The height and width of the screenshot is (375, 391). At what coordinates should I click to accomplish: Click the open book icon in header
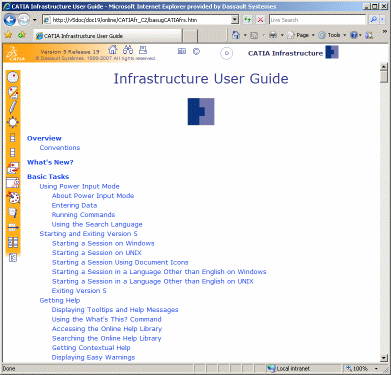tap(182, 51)
